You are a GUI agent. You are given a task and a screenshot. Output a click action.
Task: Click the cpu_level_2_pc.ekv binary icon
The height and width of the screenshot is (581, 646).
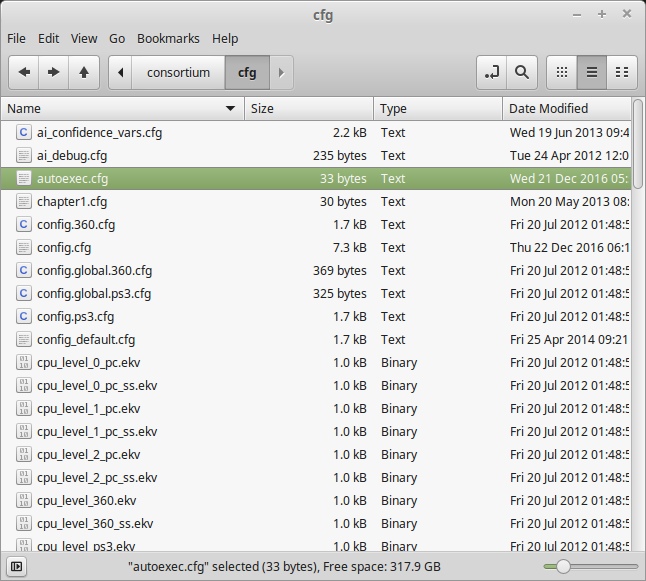coord(23,454)
